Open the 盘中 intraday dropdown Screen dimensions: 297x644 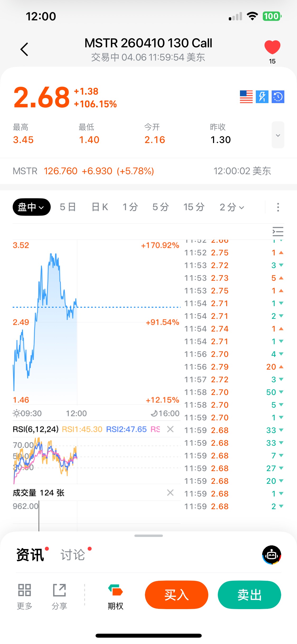(31, 207)
